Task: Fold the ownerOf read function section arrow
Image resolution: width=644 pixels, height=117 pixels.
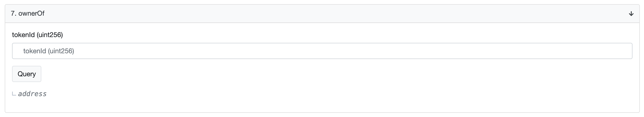Action: pyautogui.click(x=631, y=14)
